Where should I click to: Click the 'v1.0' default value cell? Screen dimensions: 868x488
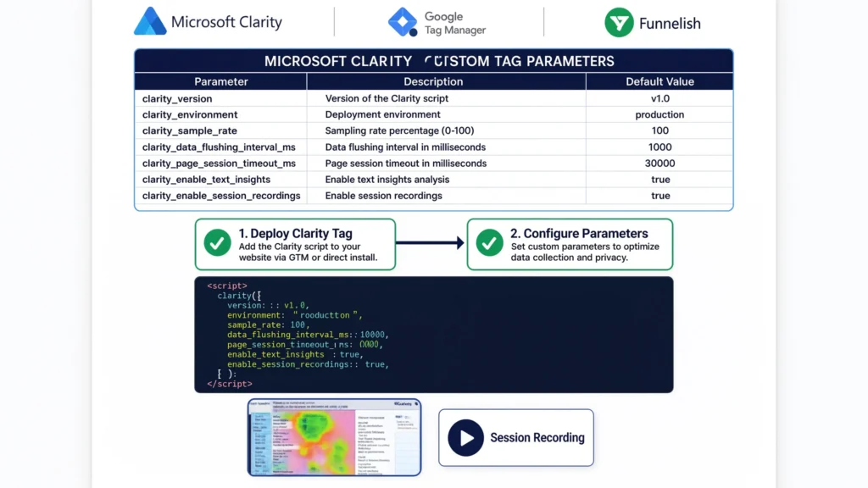(x=659, y=98)
